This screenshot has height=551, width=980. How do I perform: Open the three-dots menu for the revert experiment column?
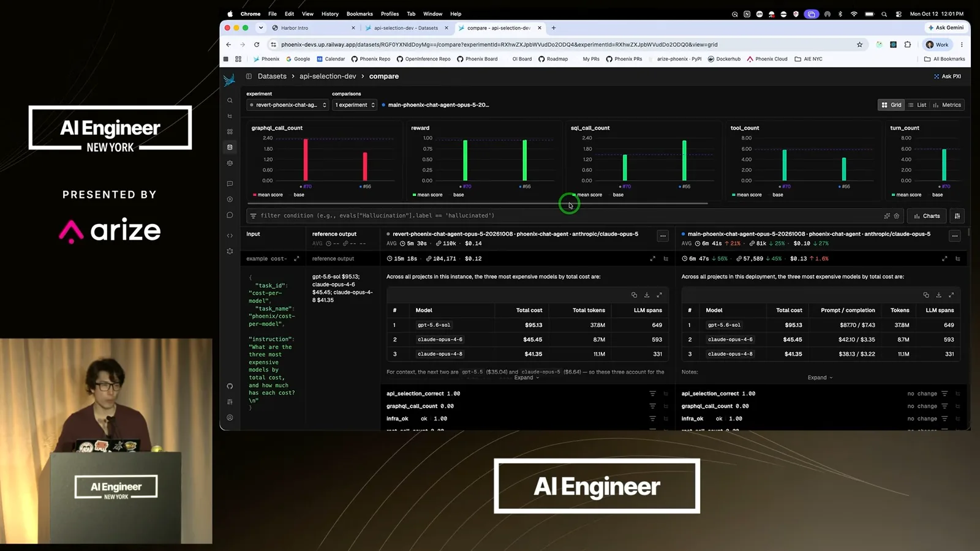point(663,235)
